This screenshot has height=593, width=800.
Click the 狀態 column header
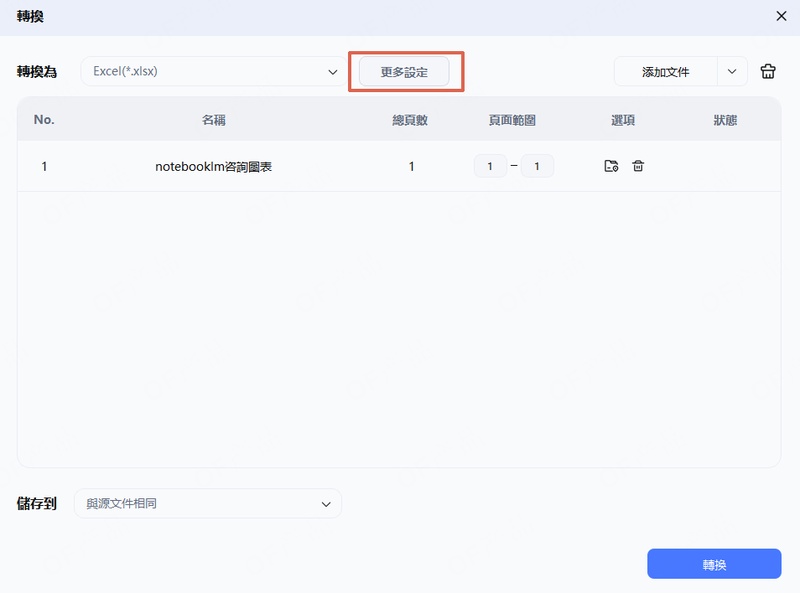731,119
